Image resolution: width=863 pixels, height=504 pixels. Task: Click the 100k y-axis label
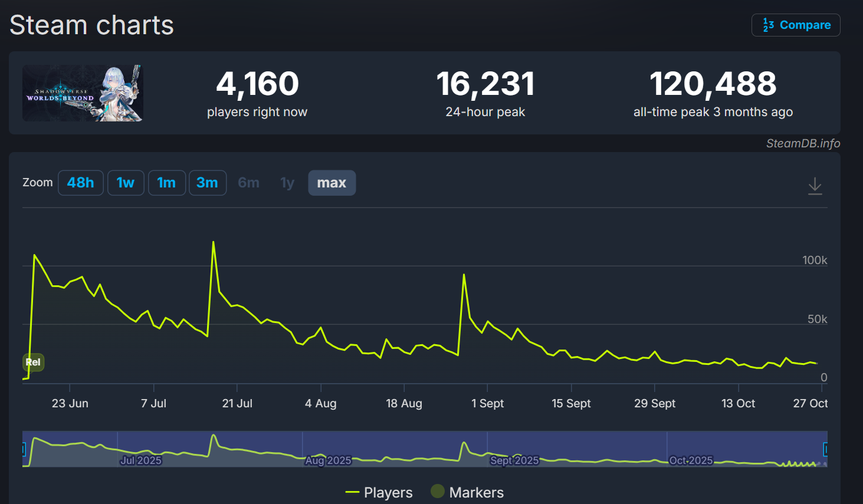(815, 260)
